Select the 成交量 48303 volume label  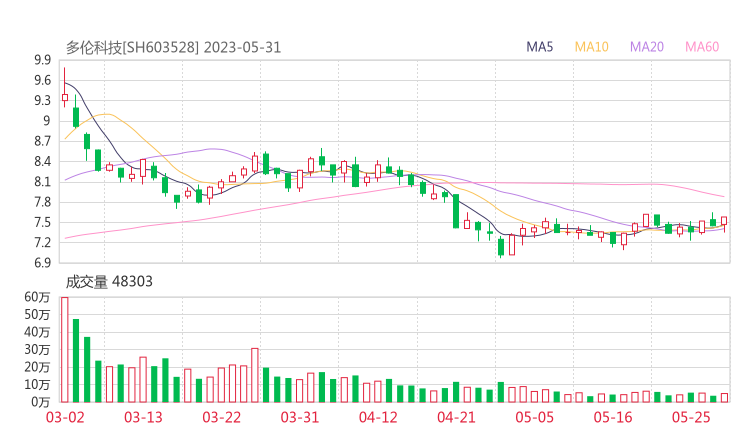click(x=109, y=282)
